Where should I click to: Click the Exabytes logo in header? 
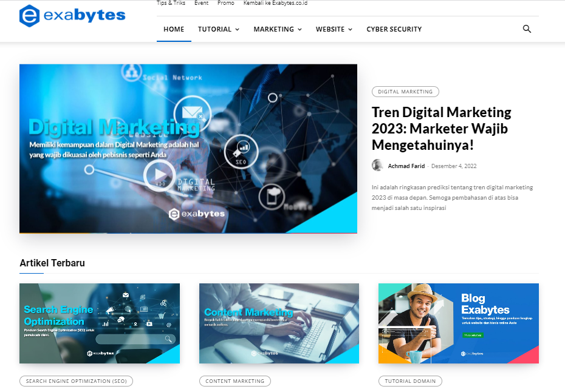pyautogui.click(x=72, y=16)
